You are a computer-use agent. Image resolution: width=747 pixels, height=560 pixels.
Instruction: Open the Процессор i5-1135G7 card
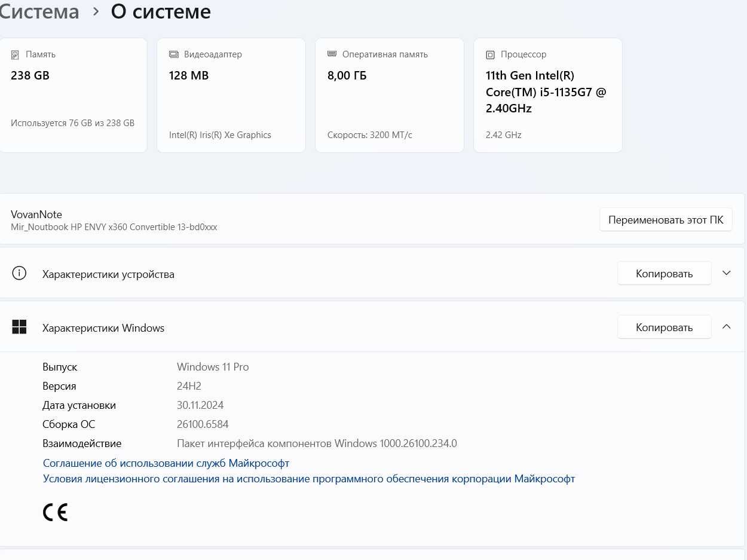pyautogui.click(x=548, y=96)
